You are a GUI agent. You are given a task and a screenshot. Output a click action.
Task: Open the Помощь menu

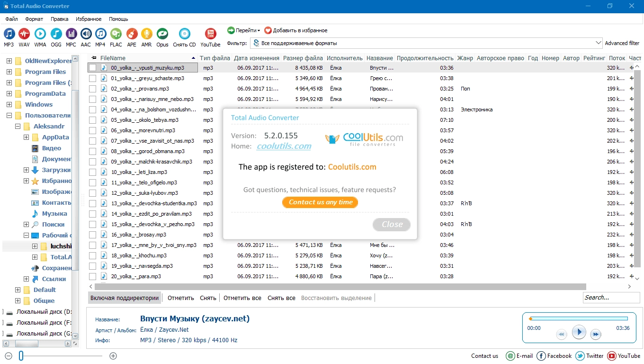tap(118, 19)
